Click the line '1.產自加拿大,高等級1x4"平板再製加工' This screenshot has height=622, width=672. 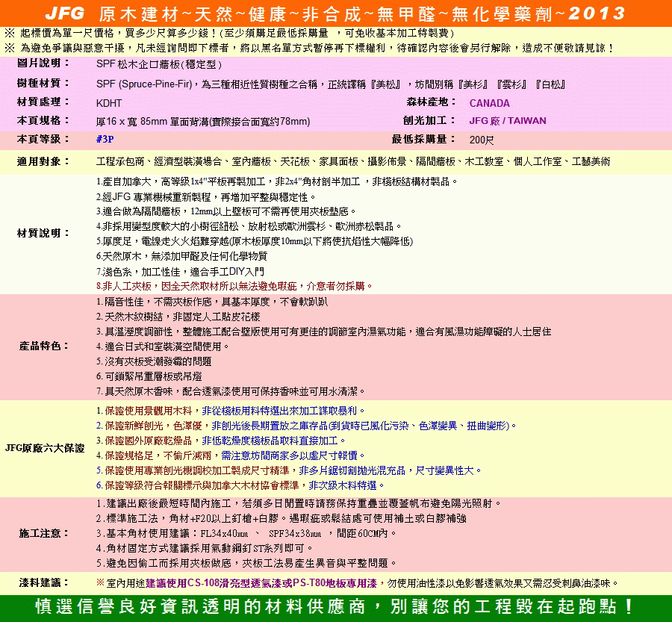click(277, 181)
